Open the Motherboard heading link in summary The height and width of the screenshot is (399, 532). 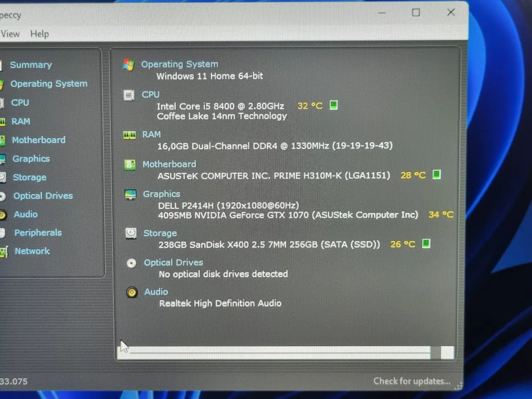(169, 164)
